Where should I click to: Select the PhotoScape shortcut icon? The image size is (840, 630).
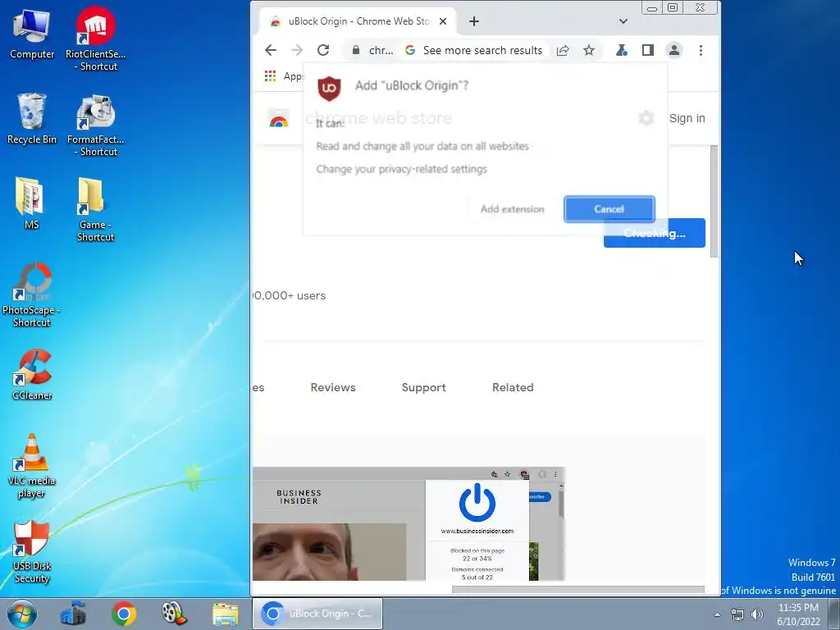point(31,294)
